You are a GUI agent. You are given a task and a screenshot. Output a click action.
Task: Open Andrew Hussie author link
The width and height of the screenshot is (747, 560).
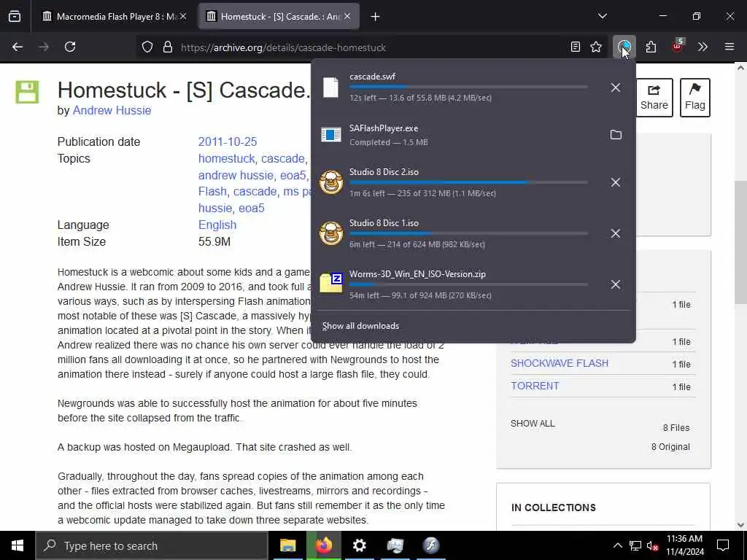[x=112, y=111]
